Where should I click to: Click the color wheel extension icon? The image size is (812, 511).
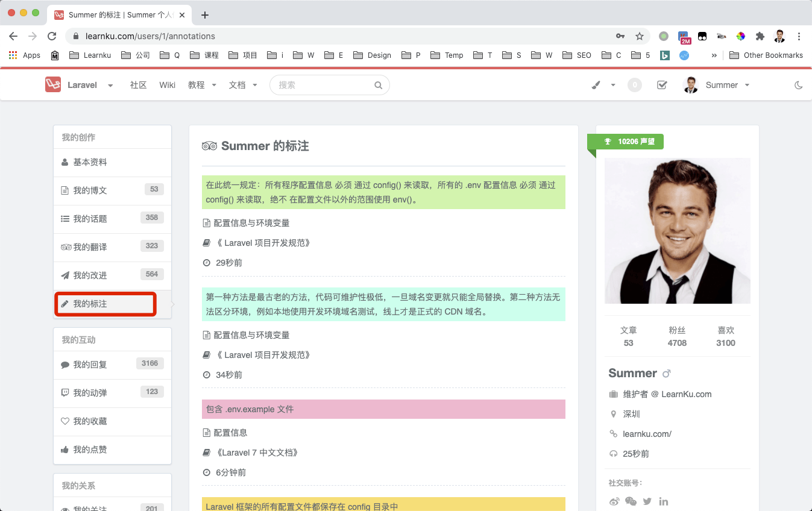[741, 36]
